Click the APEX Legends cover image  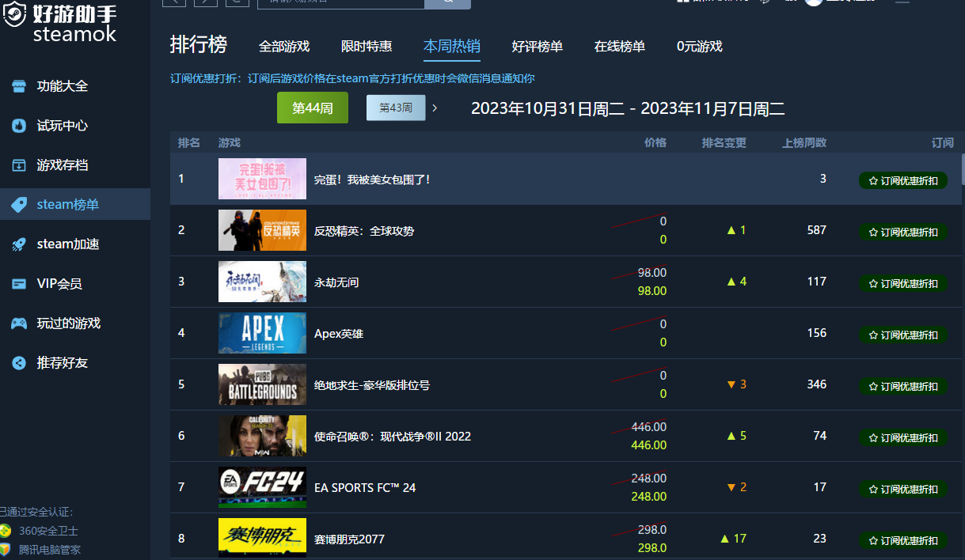(262, 333)
